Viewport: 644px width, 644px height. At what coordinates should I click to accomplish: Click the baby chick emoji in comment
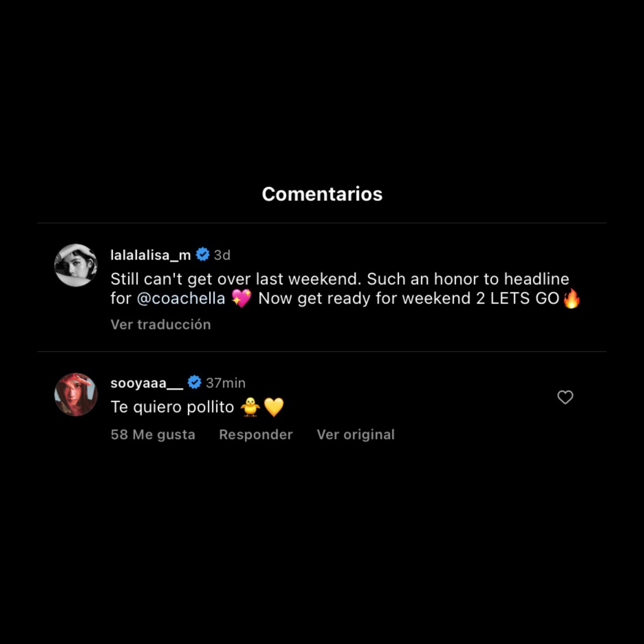pyautogui.click(x=250, y=407)
